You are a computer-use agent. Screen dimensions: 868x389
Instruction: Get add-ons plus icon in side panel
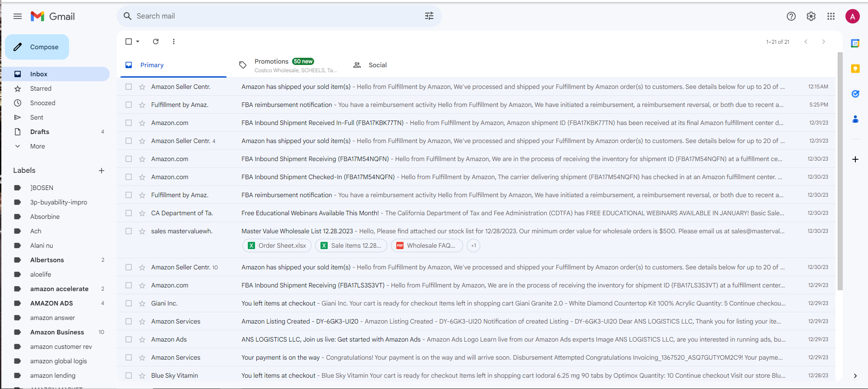click(855, 159)
